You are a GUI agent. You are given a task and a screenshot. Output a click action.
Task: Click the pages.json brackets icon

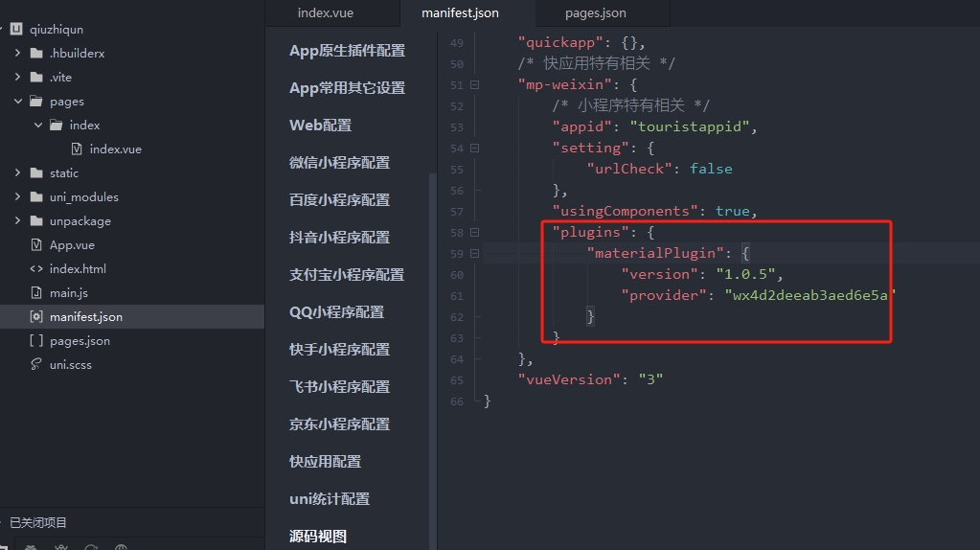tap(36, 340)
